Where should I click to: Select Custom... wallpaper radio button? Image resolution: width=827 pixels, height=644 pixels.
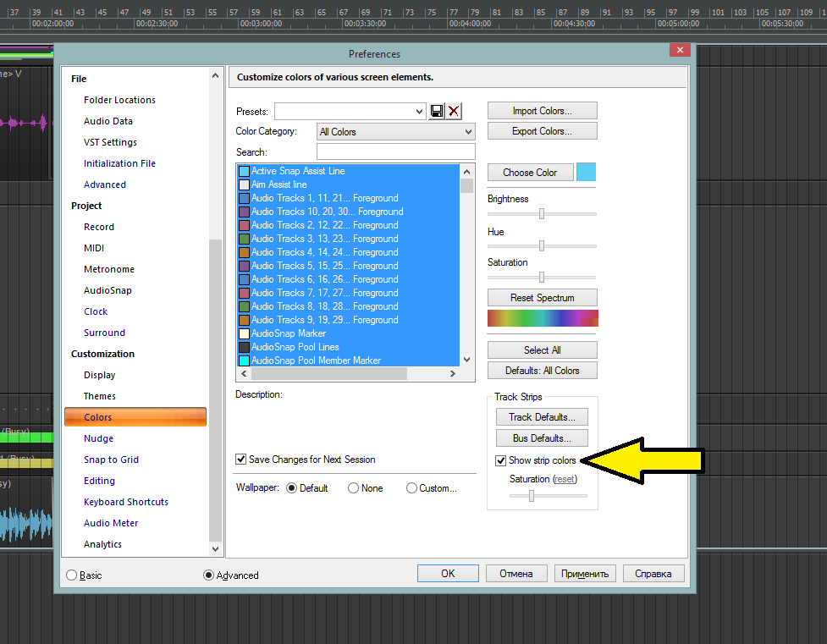tap(411, 488)
